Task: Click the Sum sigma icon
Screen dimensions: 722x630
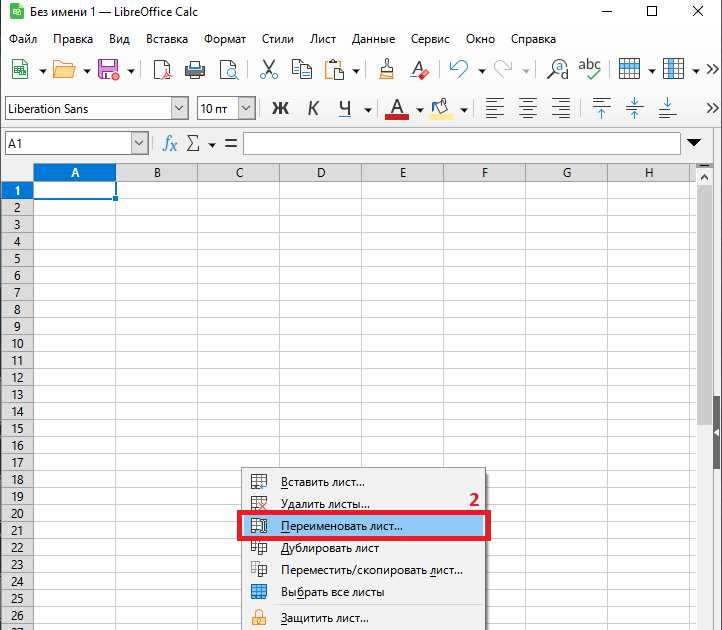Action: [193, 144]
